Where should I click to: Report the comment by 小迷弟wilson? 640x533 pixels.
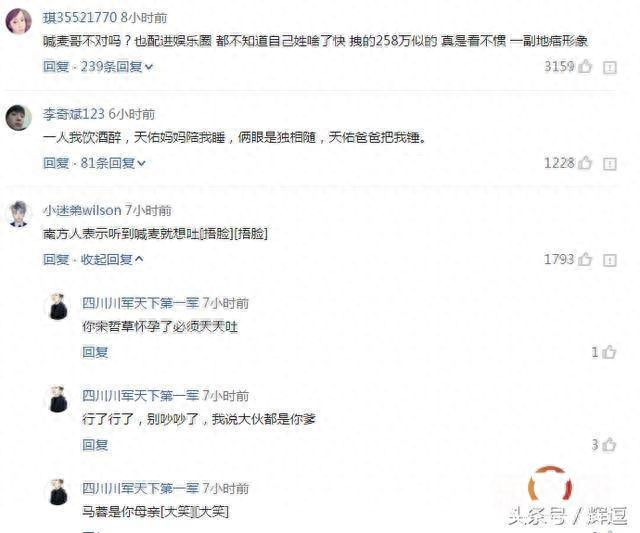(610, 260)
